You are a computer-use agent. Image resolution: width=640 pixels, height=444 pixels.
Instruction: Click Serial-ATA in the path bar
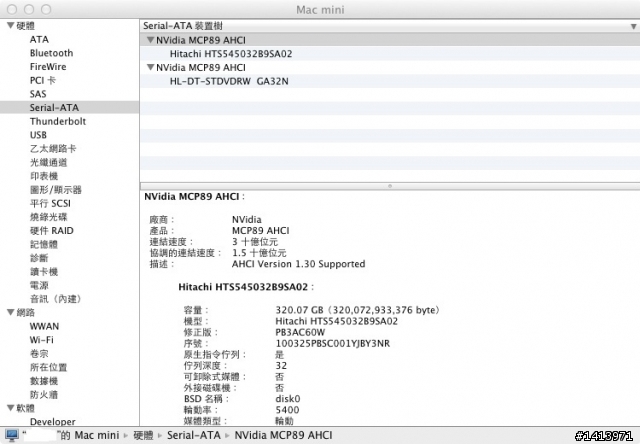pos(194,435)
